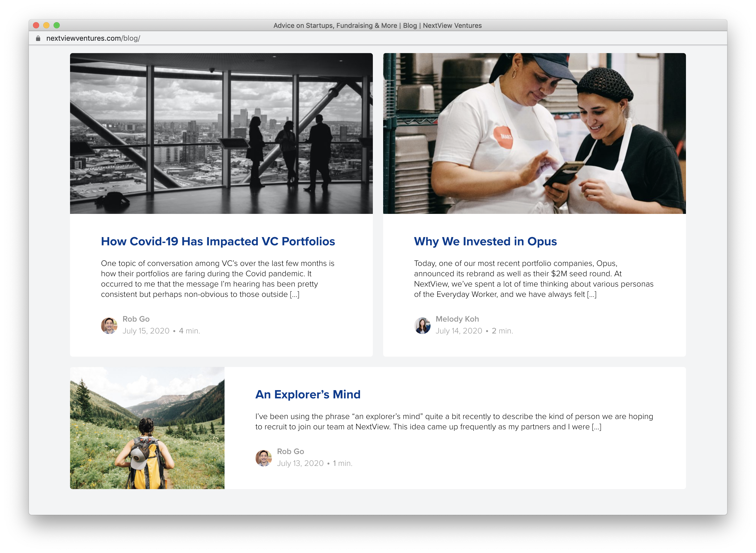756x553 pixels.
Task: Open "How Covid-19 Has Impacted VC Portfolios" article
Action: [218, 242]
